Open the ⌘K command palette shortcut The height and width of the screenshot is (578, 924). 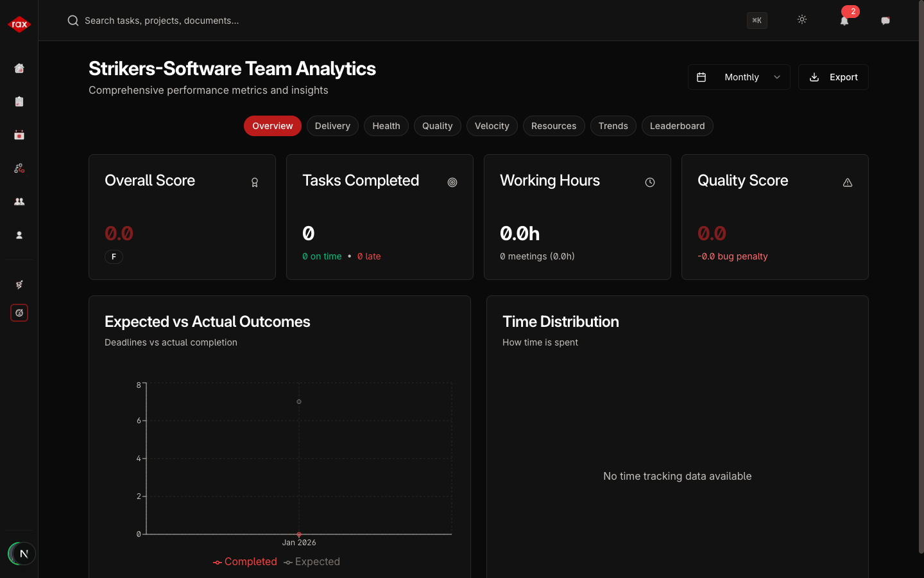point(757,21)
